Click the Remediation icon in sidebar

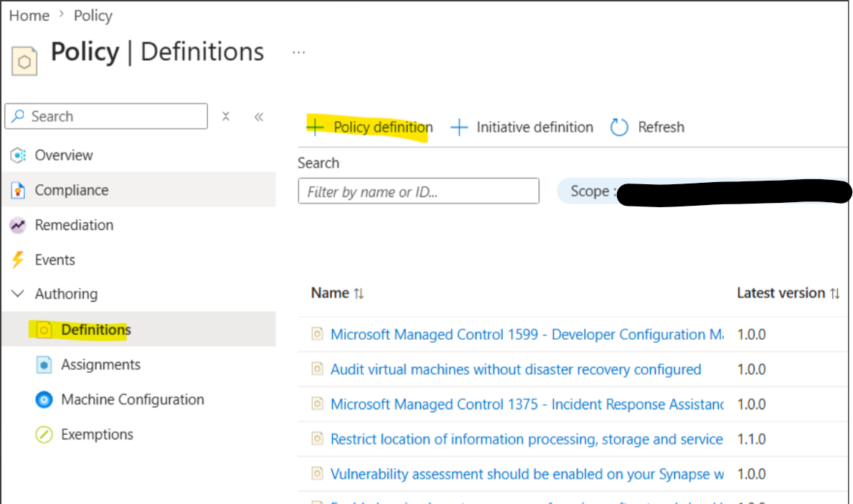(18, 225)
